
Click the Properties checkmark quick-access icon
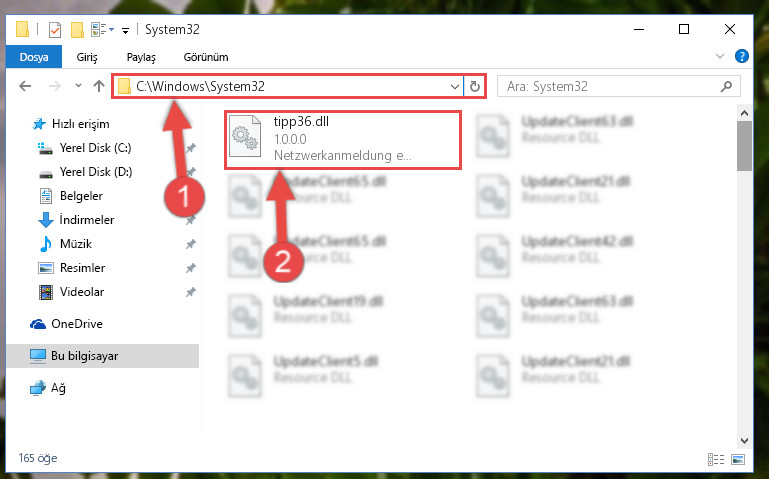(55, 30)
